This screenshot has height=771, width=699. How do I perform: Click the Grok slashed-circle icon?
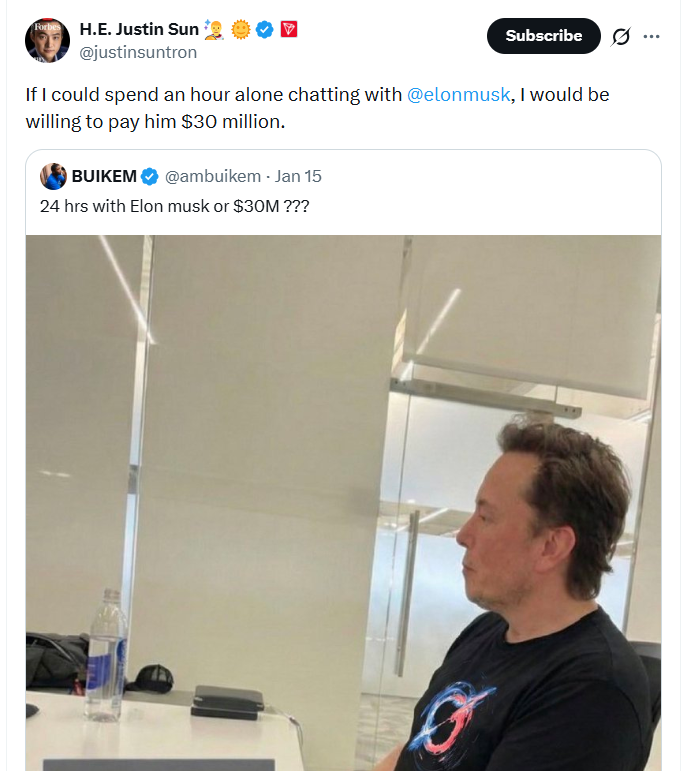(x=621, y=37)
